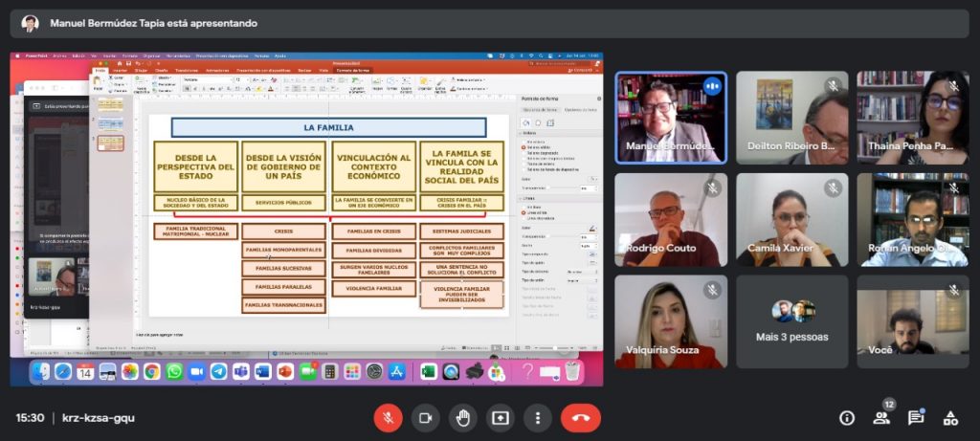Open meeting details info icon
The height and width of the screenshot is (441, 980).
tap(847, 418)
